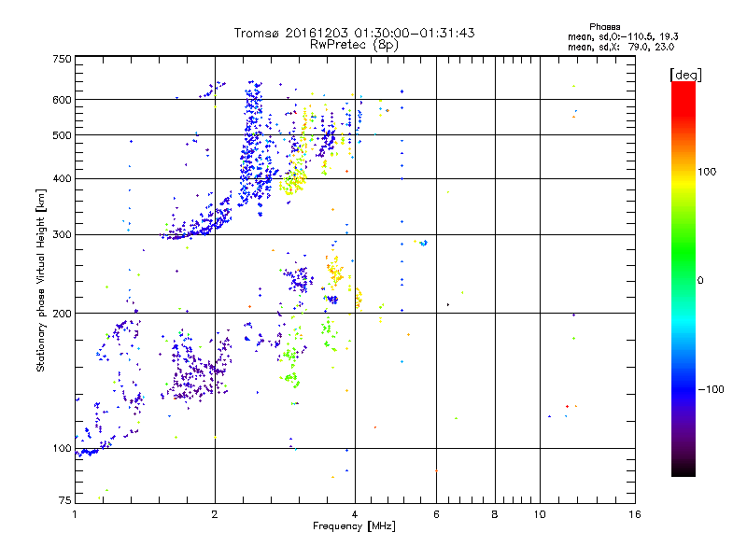Click the '4' x-axis tick label

pyautogui.click(x=355, y=514)
